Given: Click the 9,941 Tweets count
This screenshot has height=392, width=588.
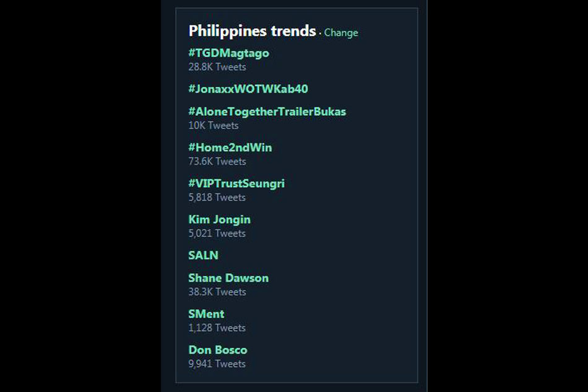Looking at the screenshot, I should tap(217, 364).
